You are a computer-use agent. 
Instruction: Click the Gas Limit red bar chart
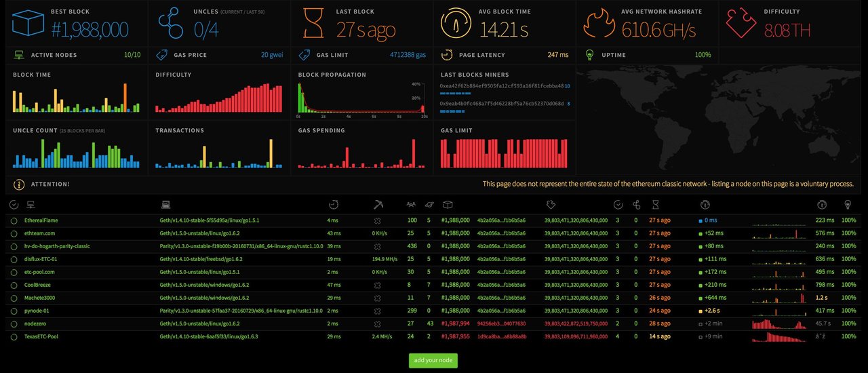[x=505, y=153]
